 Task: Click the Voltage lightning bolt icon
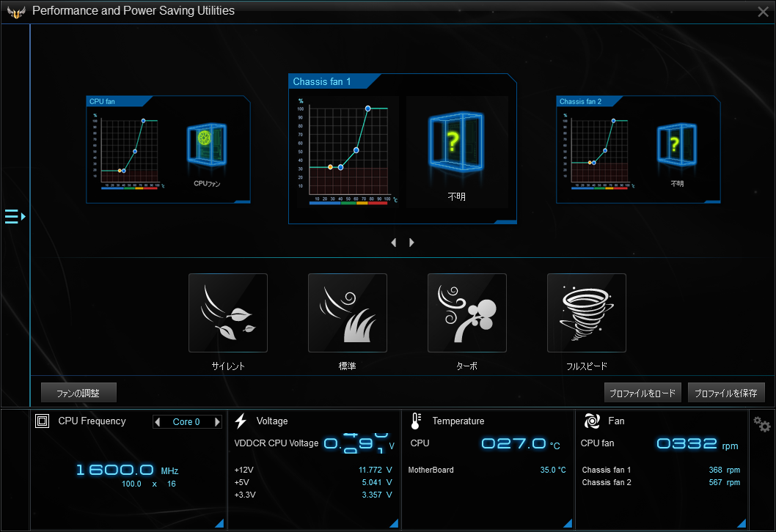[x=241, y=420]
